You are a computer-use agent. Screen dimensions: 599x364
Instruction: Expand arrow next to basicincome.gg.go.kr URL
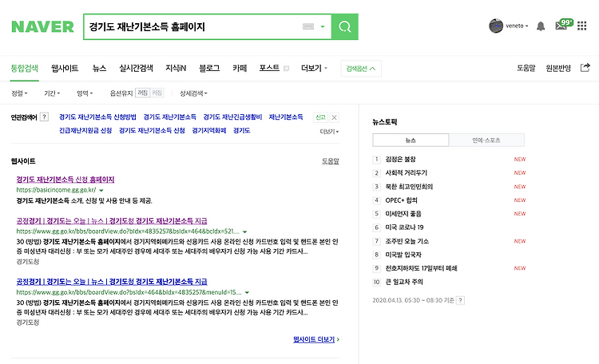[101, 190]
